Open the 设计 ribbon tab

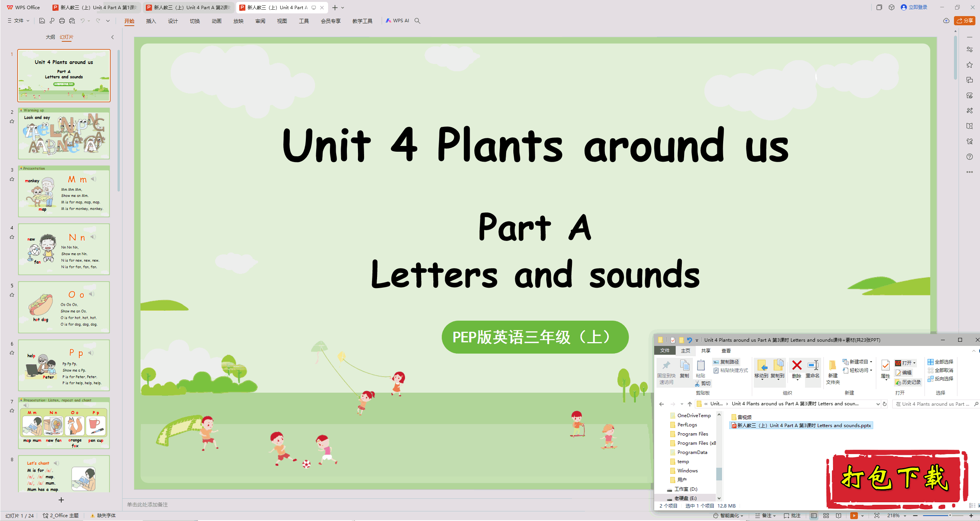coord(173,21)
